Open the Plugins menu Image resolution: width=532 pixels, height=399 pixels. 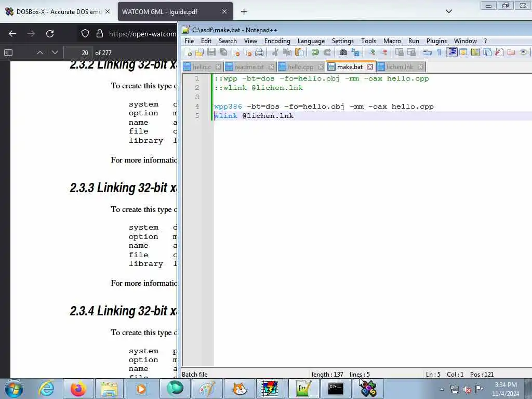(436, 41)
